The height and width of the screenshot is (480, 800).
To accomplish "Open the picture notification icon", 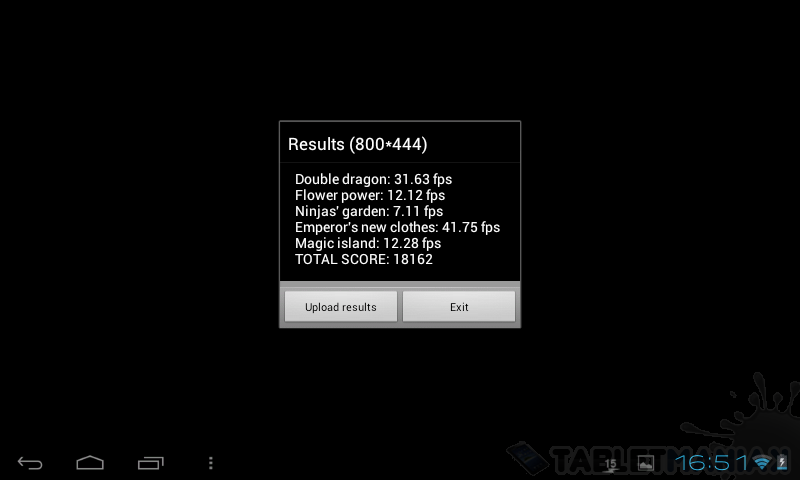I will 645,463.
